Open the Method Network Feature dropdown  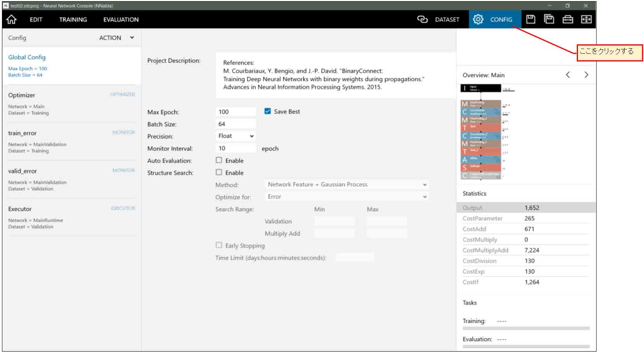(346, 184)
